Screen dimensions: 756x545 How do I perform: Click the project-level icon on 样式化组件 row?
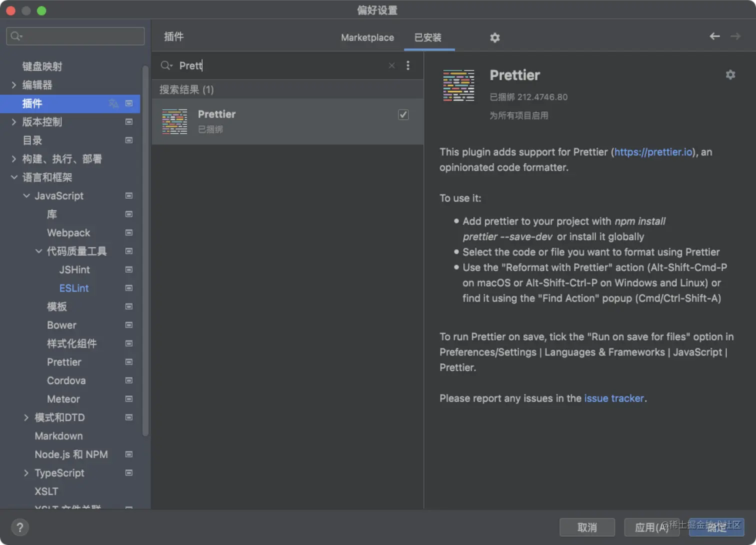click(x=129, y=343)
